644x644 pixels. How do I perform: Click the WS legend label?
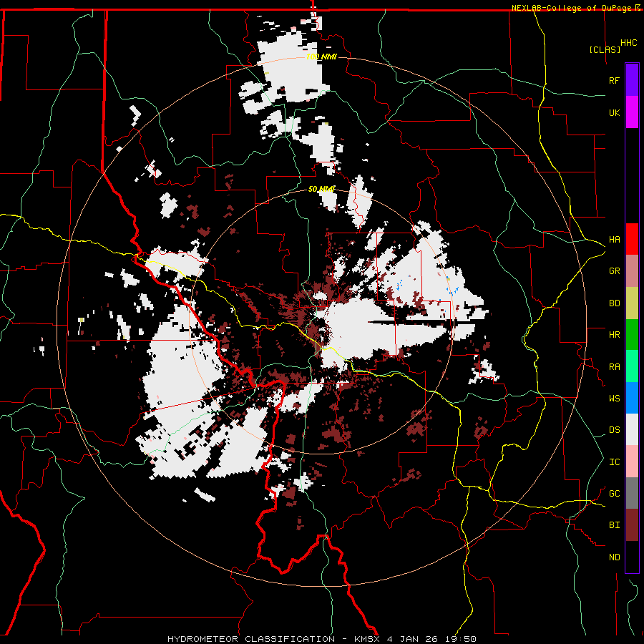pos(614,399)
